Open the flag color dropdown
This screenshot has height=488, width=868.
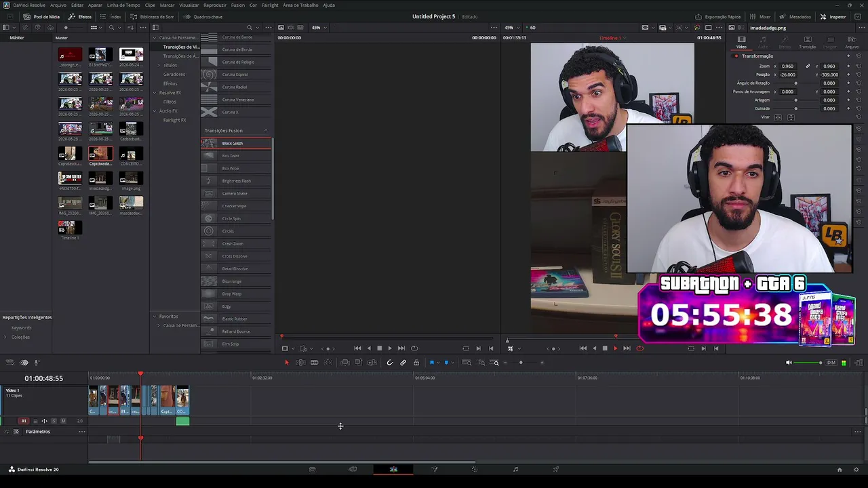[x=437, y=363]
